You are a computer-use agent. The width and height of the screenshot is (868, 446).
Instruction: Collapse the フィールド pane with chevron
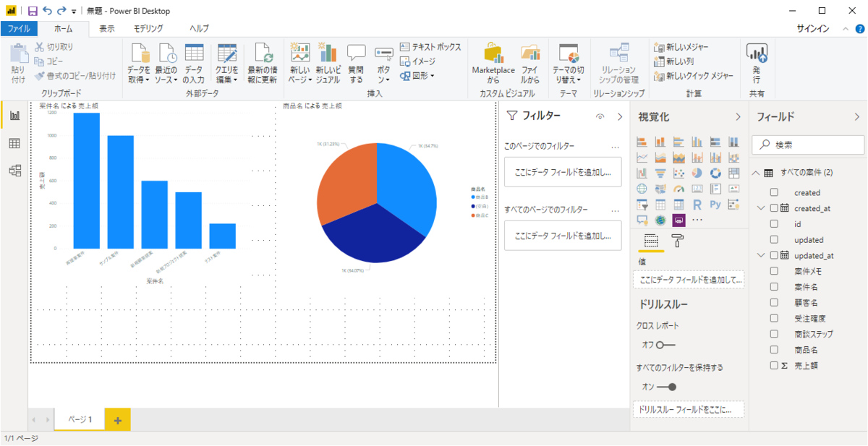coord(857,116)
